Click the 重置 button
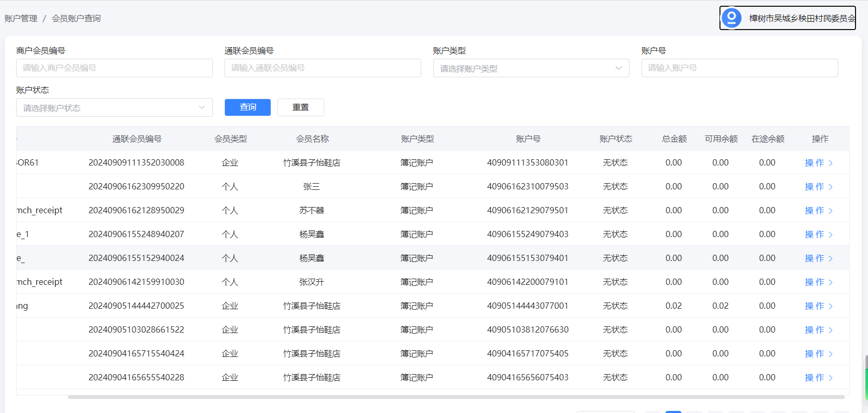This screenshot has width=868, height=413. click(301, 107)
